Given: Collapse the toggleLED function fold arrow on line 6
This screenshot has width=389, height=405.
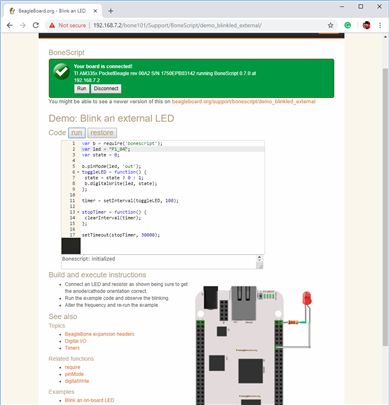Looking at the screenshot, I should click(x=78, y=172).
